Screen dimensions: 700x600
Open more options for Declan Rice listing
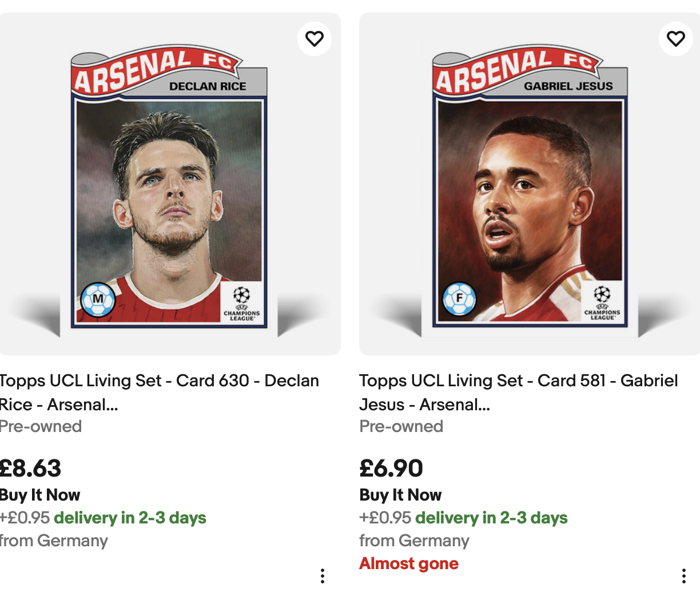(323, 576)
